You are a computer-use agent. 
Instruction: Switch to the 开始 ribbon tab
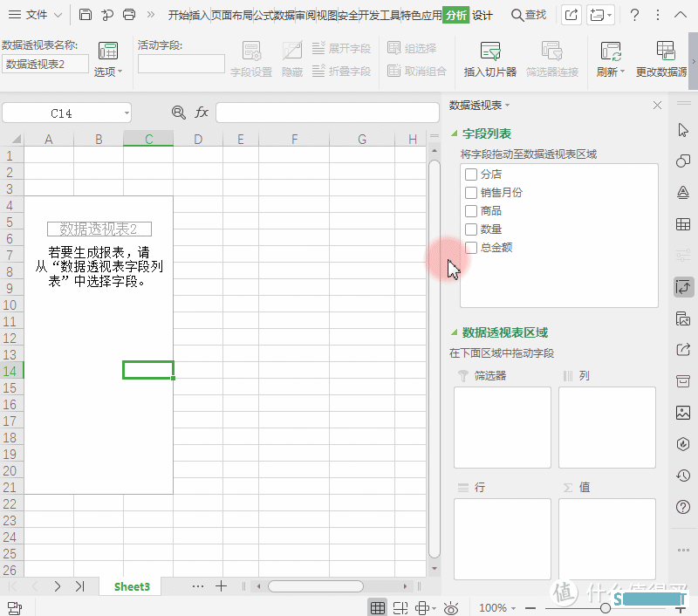[x=179, y=15]
